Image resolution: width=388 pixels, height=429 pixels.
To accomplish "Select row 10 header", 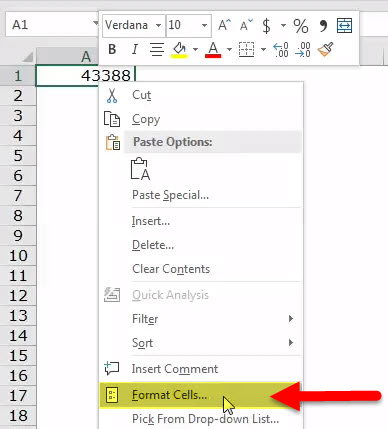I will [x=18, y=256].
